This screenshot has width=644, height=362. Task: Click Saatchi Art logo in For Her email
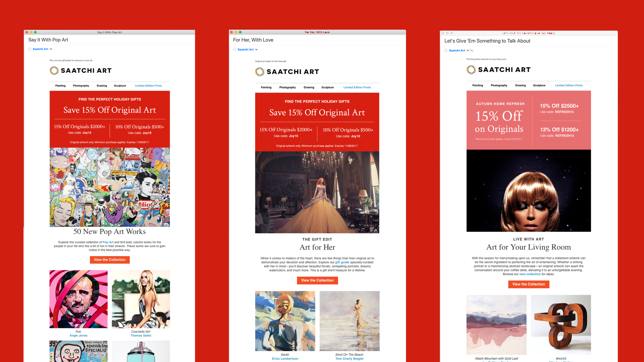point(287,72)
